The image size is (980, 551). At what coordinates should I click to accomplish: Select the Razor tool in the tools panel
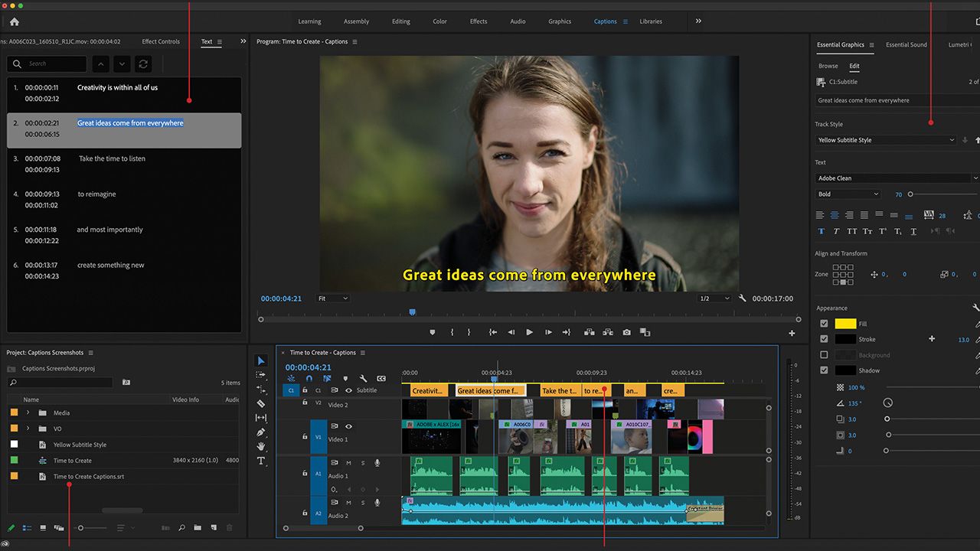click(x=261, y=403)
